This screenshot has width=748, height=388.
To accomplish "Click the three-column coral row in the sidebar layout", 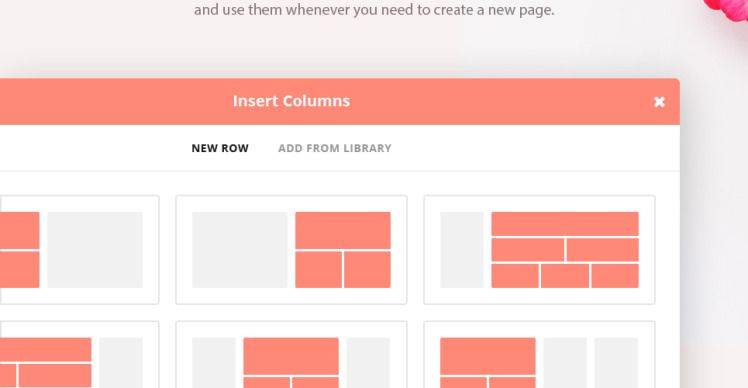I will [x=565, y=276].
